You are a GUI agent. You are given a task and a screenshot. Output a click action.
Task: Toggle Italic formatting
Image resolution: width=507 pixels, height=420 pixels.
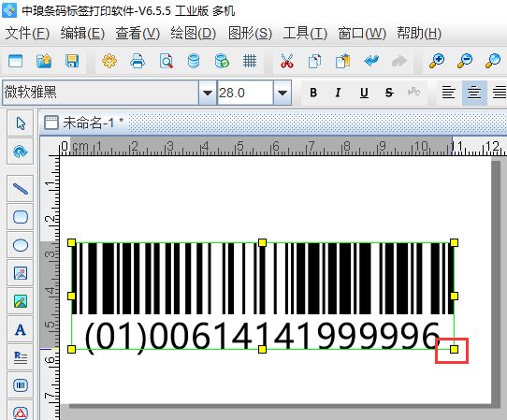pyautogui.click(x=339, y=93)
